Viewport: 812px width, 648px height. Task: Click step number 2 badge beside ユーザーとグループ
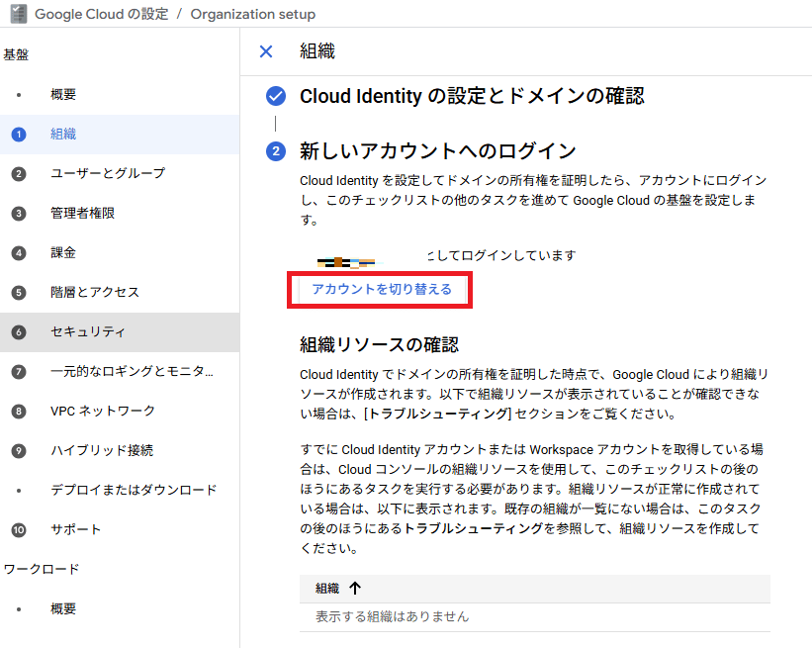click(x=19, y=174)
